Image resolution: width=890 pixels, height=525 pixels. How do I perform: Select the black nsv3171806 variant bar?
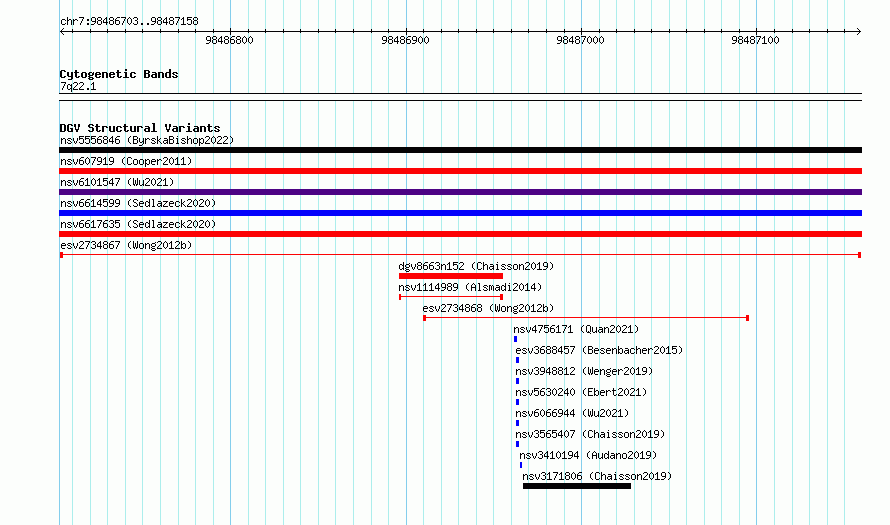577,486
